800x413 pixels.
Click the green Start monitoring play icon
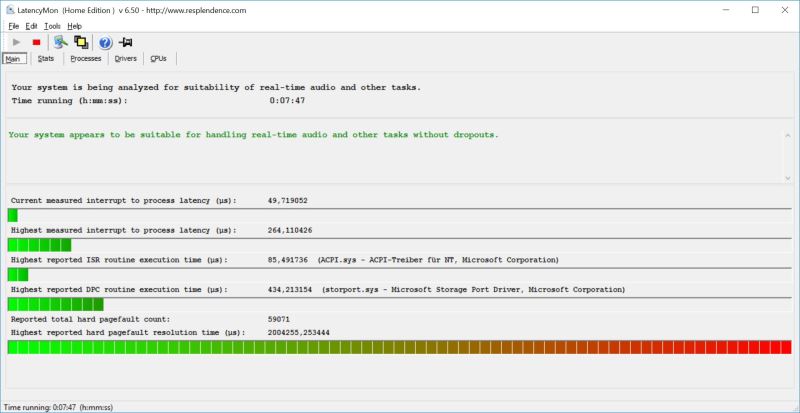coord(16,42)
